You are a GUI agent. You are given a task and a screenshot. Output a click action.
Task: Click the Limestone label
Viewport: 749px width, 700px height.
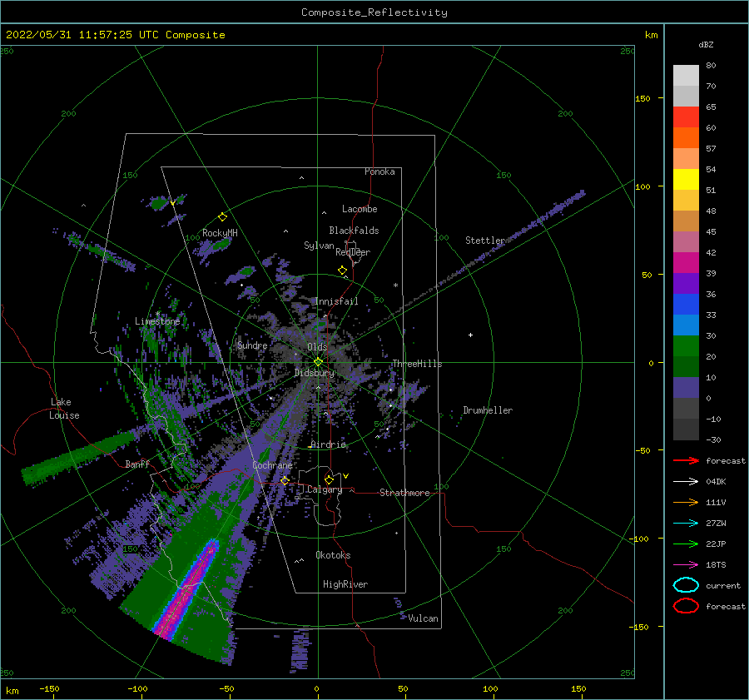click(x=157, y=321)
